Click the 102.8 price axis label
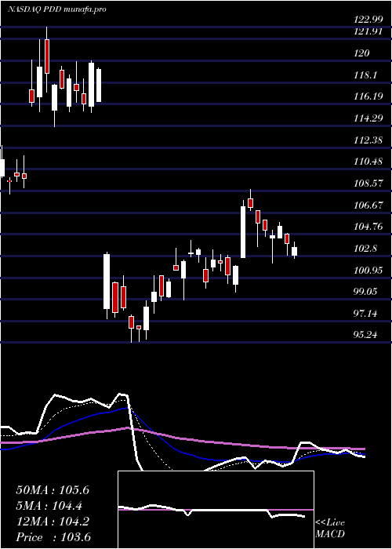The height and width of the screenshot is (549, 392). 364,249
